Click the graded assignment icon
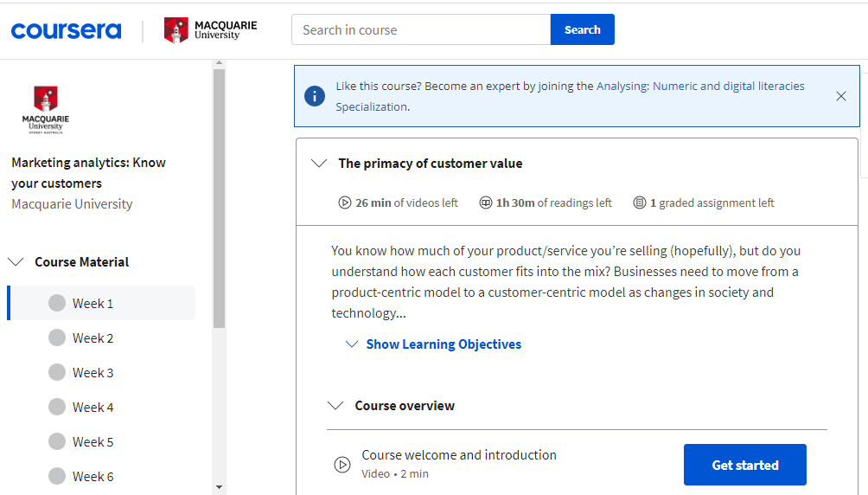The height and width of the screenshot is (495, 868). 640,202
